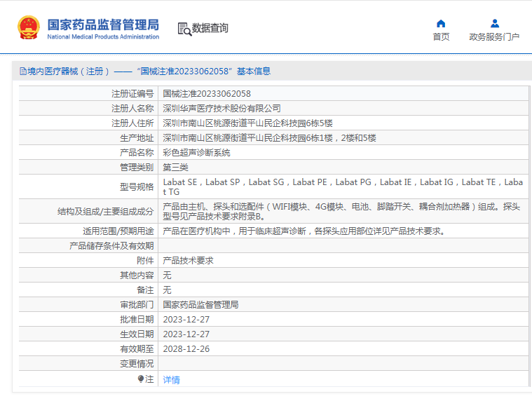
Task: Select product name 彩色超声诊断系统
Action: (x=196, y=153)
